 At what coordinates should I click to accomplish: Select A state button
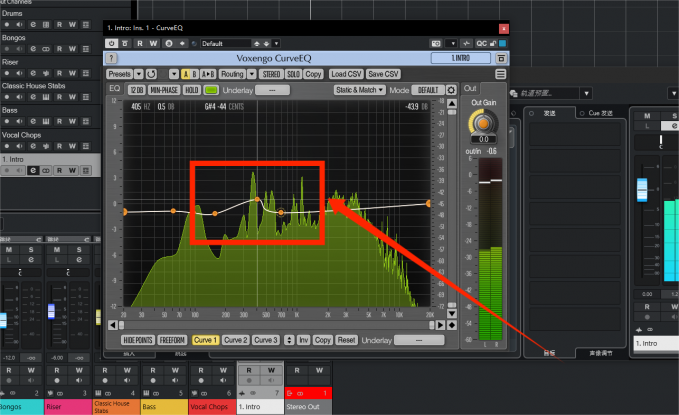pos(186,74)
